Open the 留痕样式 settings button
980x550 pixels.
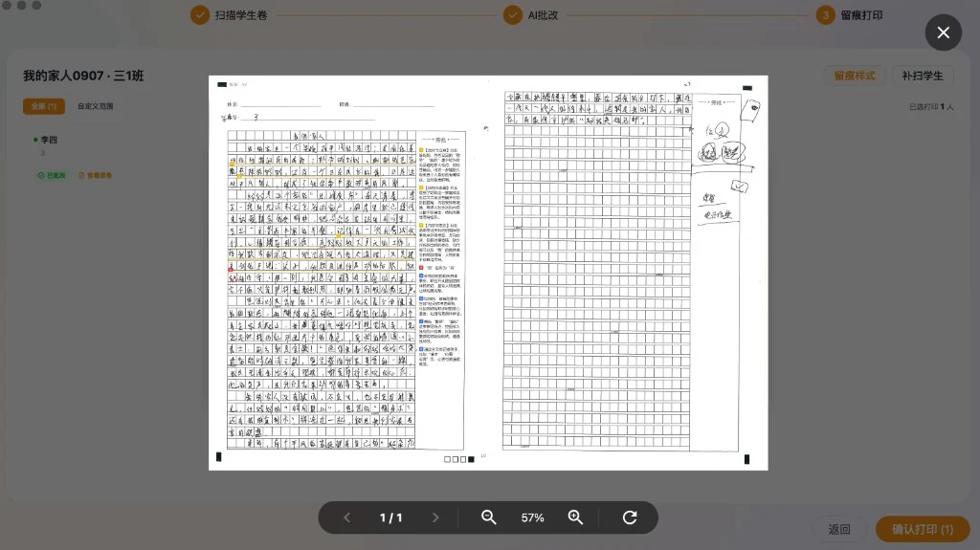[x=855, y=76]
